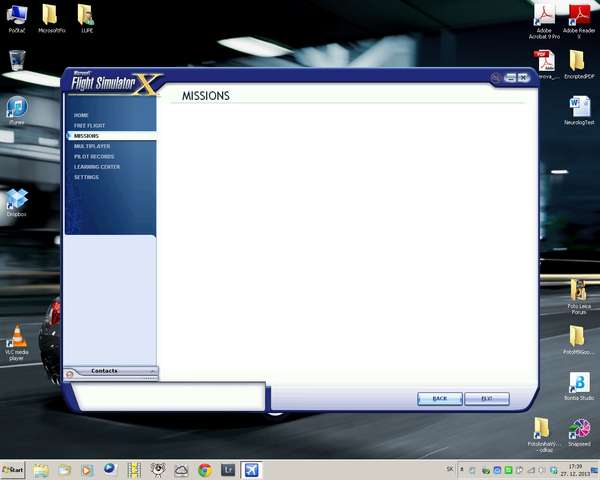This screenshot has height=480, width=600.
Task: Open the EncriptedPDF folder
Action: 579,64
